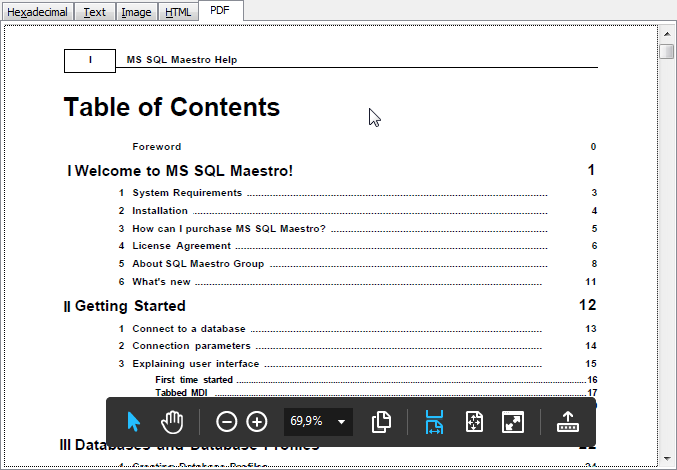Select the PDF tab
The width and height of the screenshot is (677, 470).
[x=220, y=10]
